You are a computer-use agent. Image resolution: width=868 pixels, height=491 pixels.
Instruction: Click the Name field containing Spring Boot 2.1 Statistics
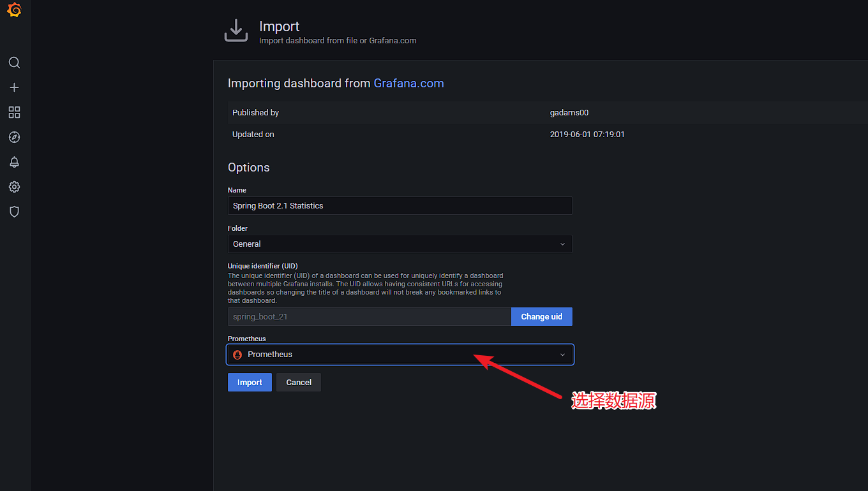click(x=400, y=205)
